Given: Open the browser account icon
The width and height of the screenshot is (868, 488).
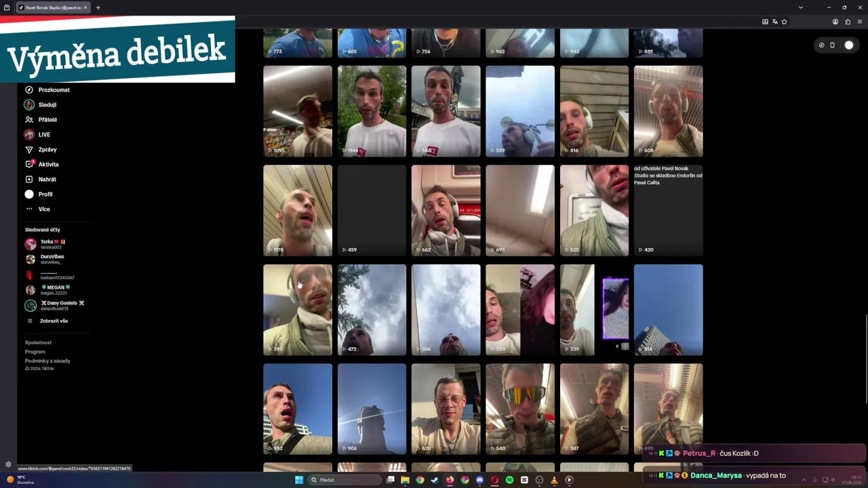Looking at the screenshot, I should [x=835, y=22].
